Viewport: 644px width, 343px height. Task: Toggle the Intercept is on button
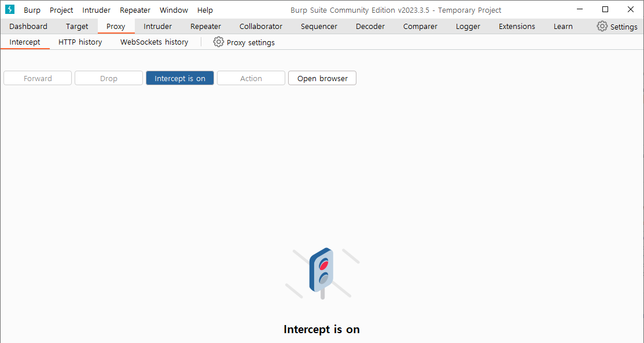click(x=180, y=78)
